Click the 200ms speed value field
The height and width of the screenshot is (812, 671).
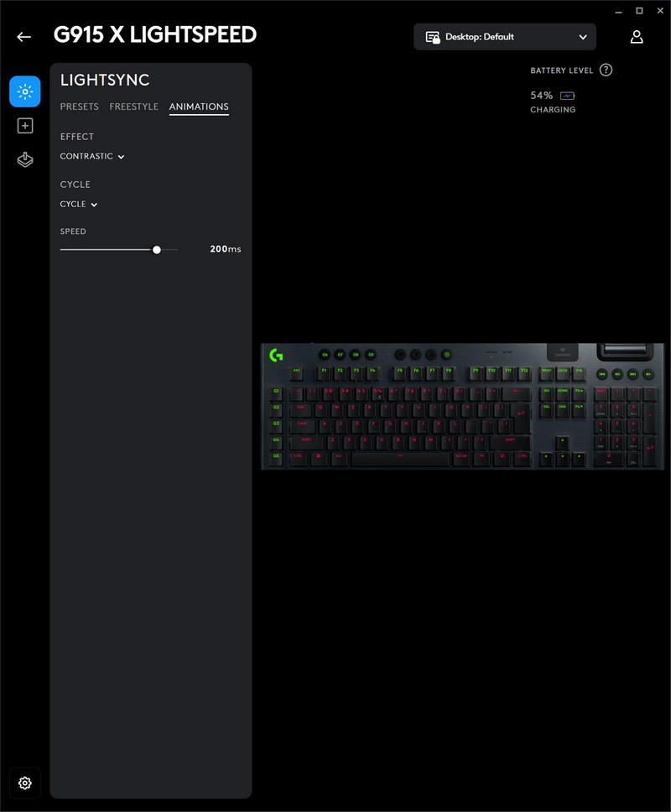[224, 249]
